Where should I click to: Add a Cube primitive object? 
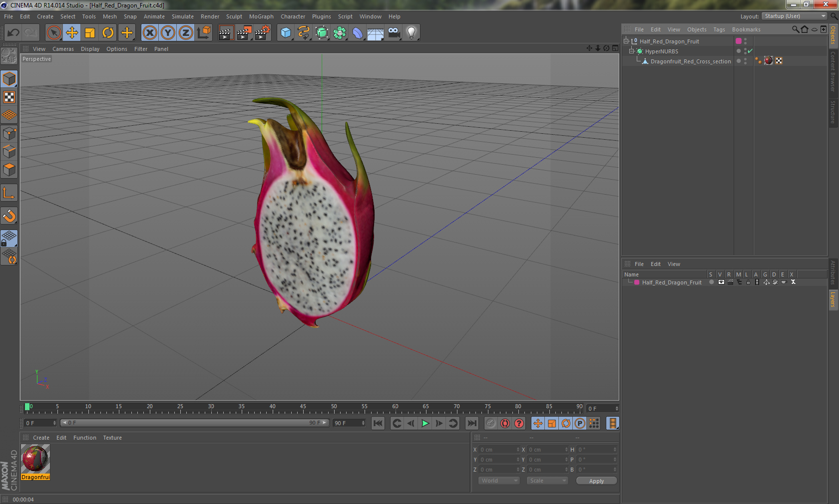pyautogui.click(x=286, y=33)
